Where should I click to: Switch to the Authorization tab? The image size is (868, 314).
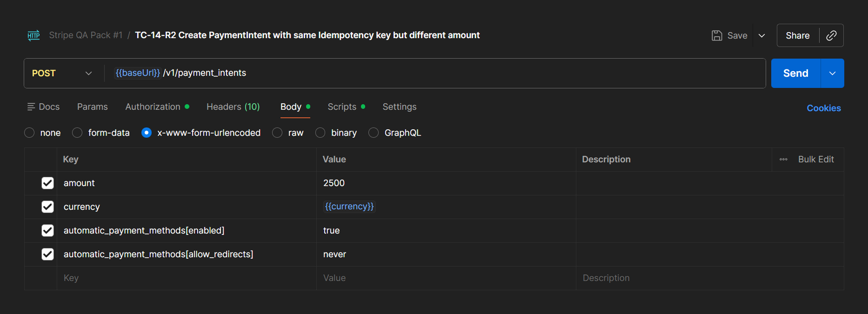point(157,107)
